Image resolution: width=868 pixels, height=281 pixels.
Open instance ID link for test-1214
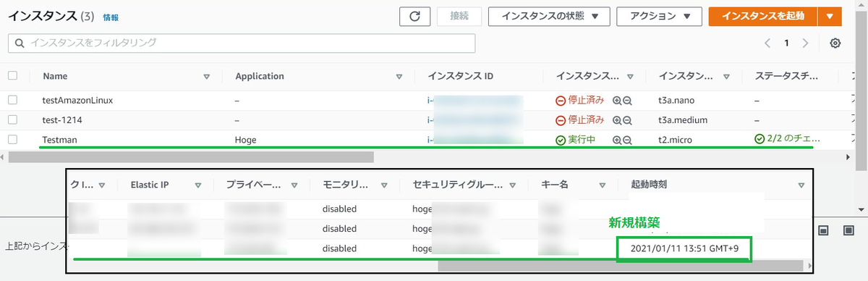point(475,119)
